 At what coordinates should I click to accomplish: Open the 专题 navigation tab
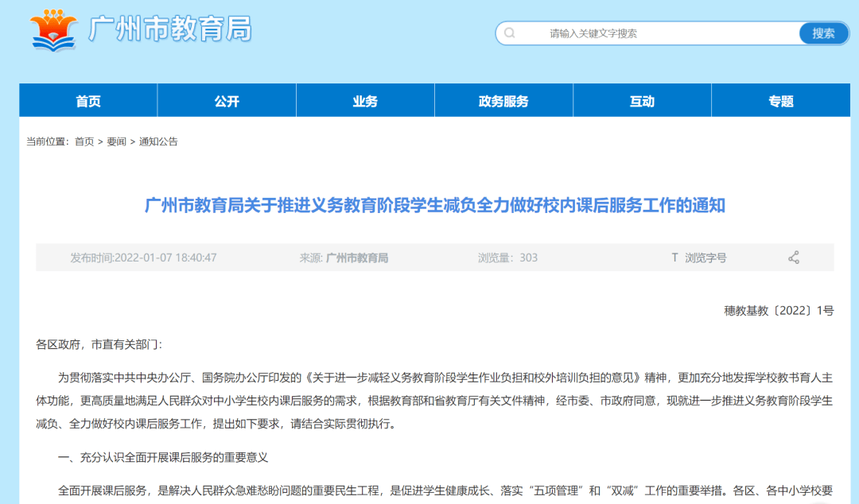781,101
